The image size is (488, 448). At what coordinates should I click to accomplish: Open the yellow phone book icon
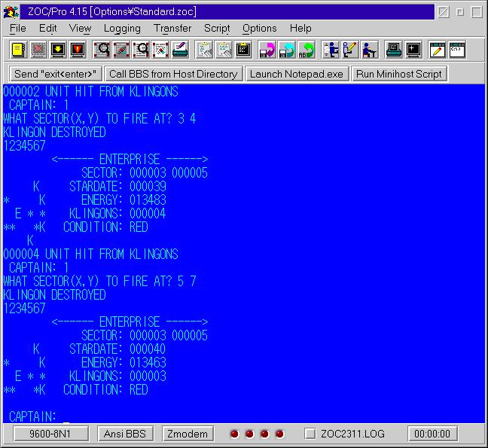[x=19, y=50]
